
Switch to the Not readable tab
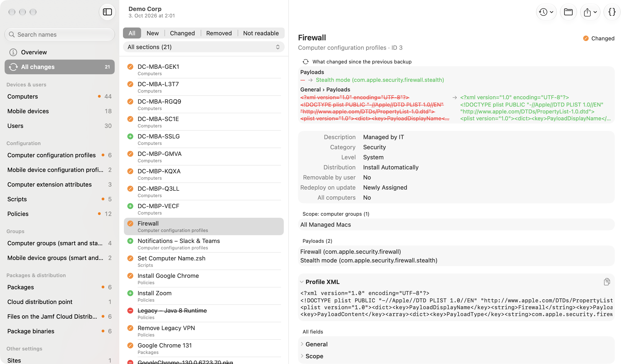coord(261,33)
